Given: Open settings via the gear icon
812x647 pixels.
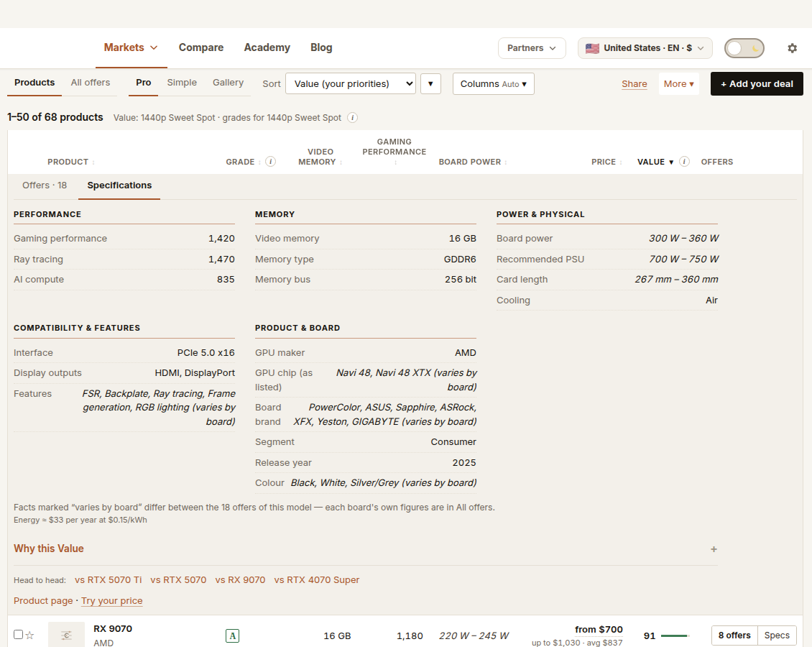Looking at the screenshot, I should click(x=792, y=48).
